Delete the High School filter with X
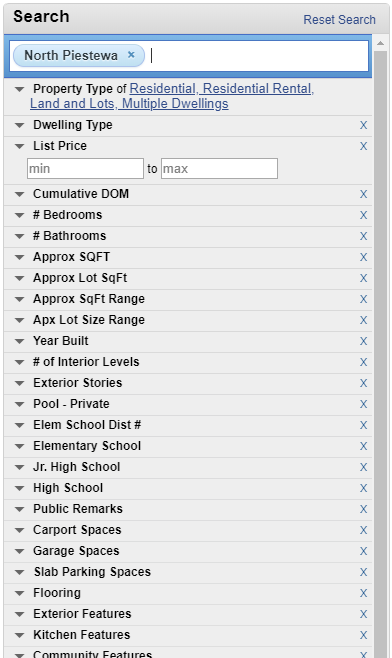Viewport: 392px width, 658px height. tap(363, 488)
